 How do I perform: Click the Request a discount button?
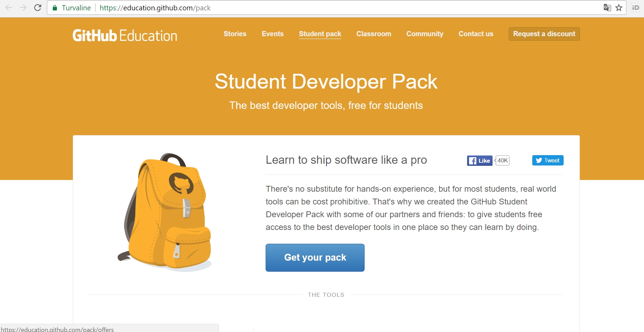544,34
